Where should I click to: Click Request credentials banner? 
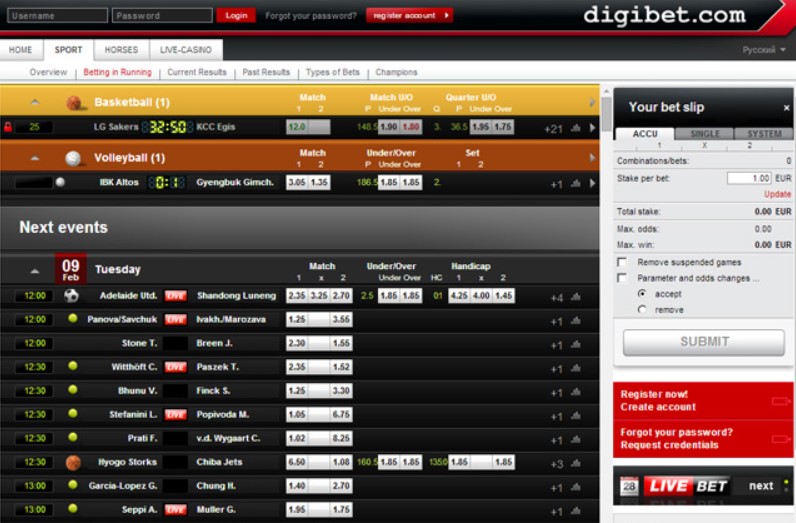tap(703, 439)
